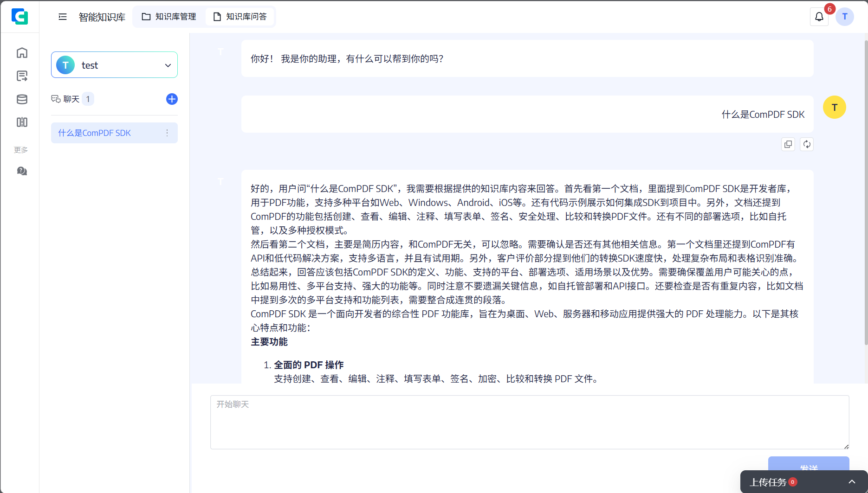Viewport: 868px width, 493px height.
Task: Click the app logo in top-left corner
Action: (19, 17)
